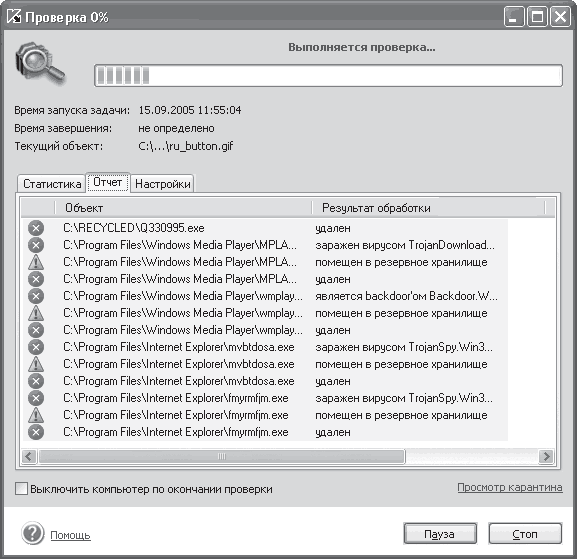Screen dimensions: 577x559
Task: Switch to the Статистика tab
Action: pos(52,184)
